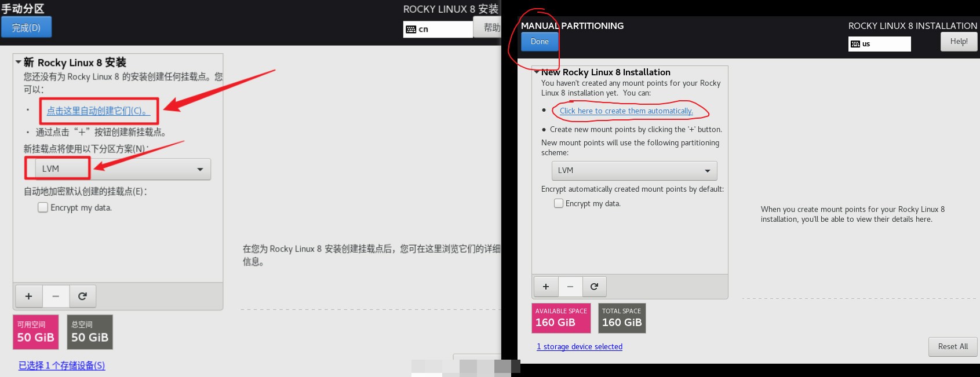Image resolution: width=980 pixels, height=377 pixels.
Task: Click the 可用空间 50 GiB indicator
Action: pyautogui.click(x=35, y=332)
